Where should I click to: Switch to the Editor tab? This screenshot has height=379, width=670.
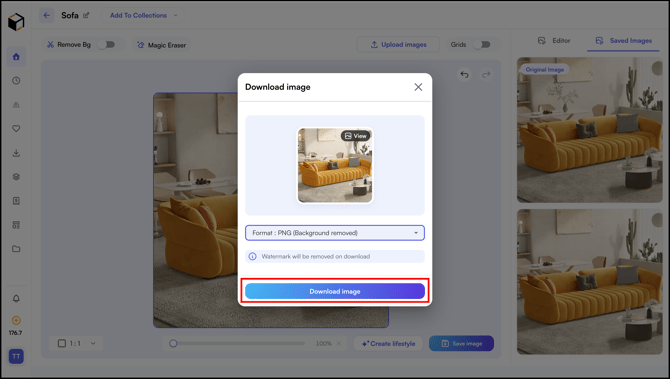[x=554, y=41]
